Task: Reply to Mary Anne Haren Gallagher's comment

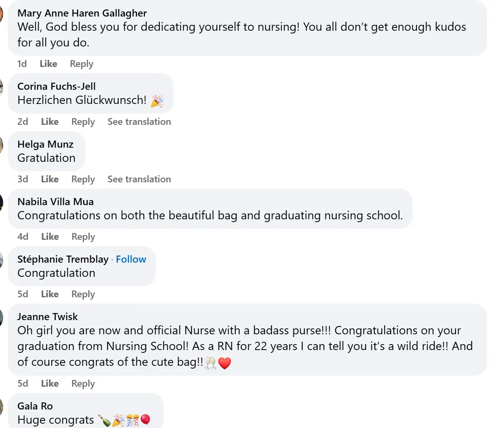Action: (x=82, y=64)
